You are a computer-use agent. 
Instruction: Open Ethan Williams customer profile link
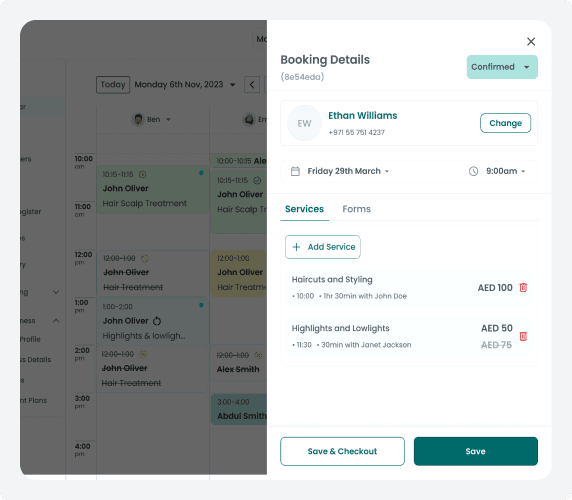[363, 116]
